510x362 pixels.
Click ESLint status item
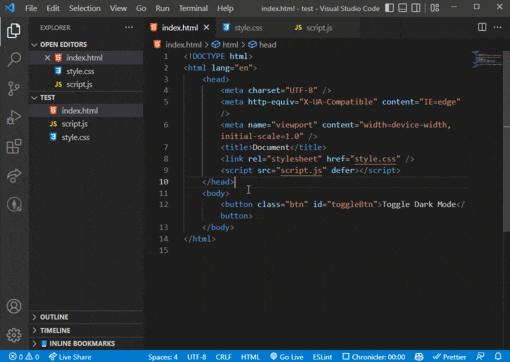[x=322, y=357]
